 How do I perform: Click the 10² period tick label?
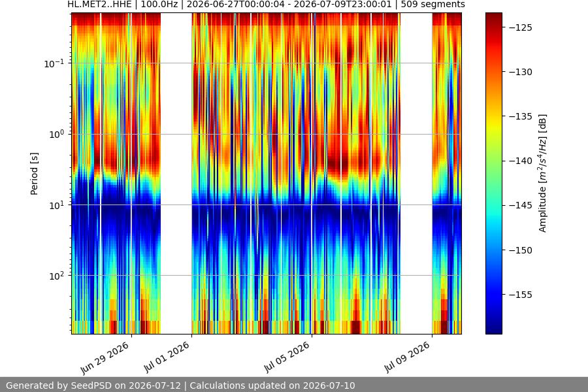(x=56, y=276)
